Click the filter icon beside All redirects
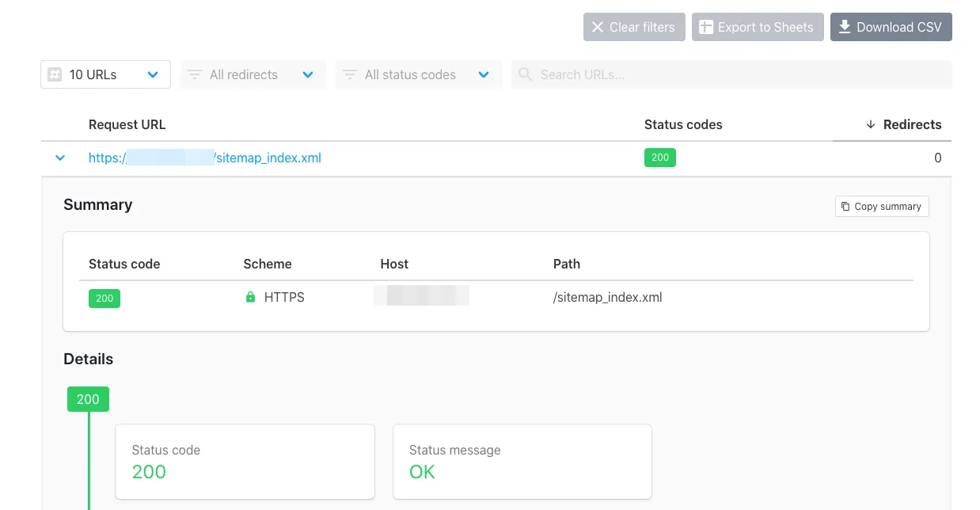This screenshot has width=980, height=510. (194, 74)
